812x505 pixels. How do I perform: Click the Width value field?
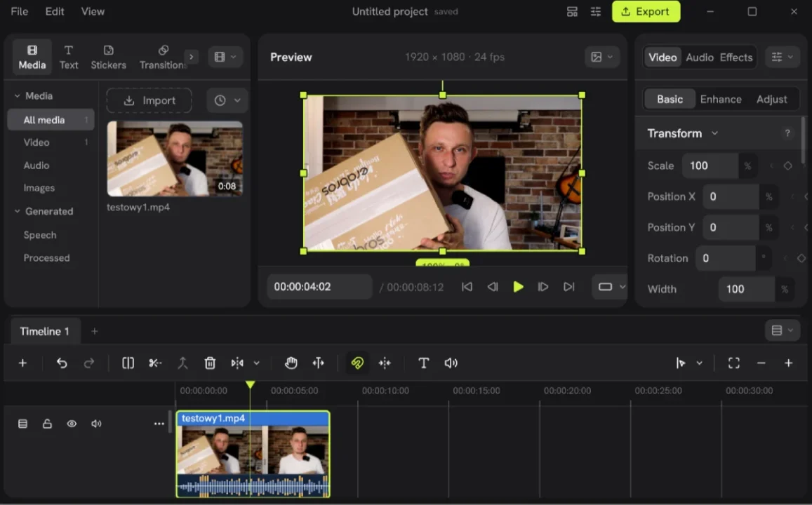(746, 289)
